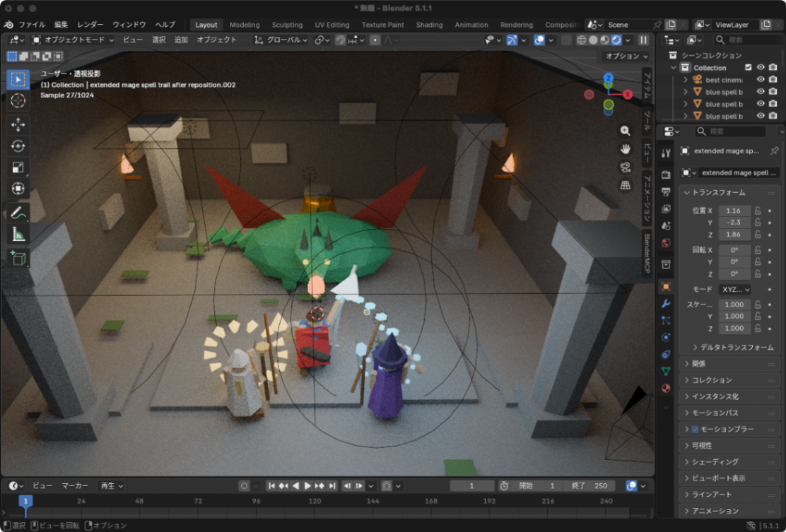Hide the best cinema camera in viewport
Viewport: 786px width, 532px height.
click(x=761, y=80)
